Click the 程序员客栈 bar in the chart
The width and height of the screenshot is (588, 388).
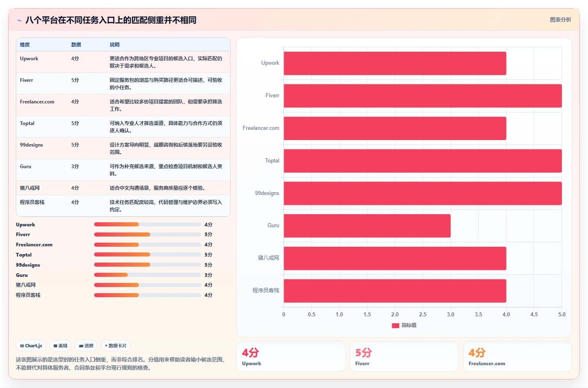coord(395,291)
